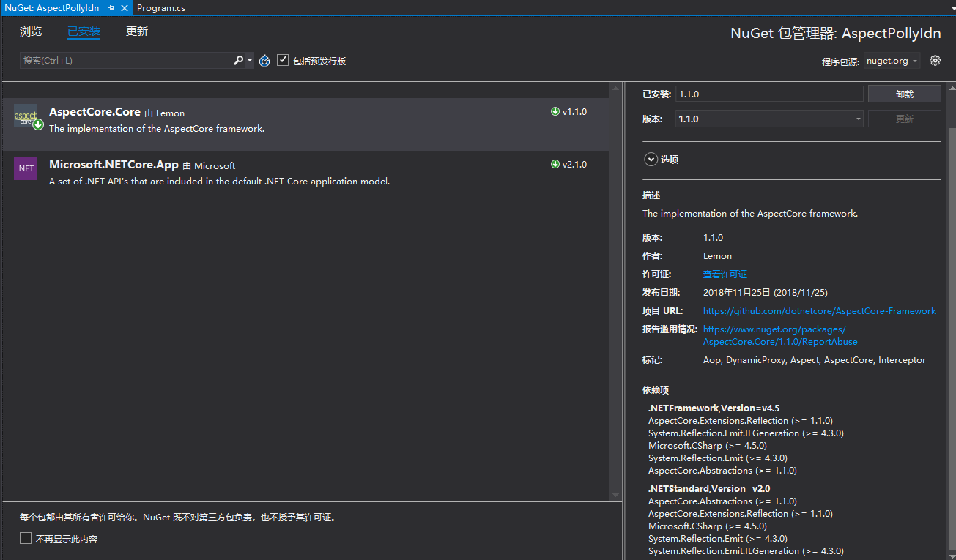956x560 pixels.
Task: Click the 更新 button beside version
Action: pos(905,119)
